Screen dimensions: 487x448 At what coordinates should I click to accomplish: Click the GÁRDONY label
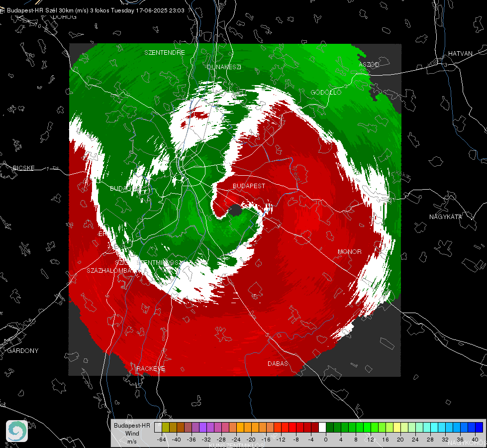point(23,351)
